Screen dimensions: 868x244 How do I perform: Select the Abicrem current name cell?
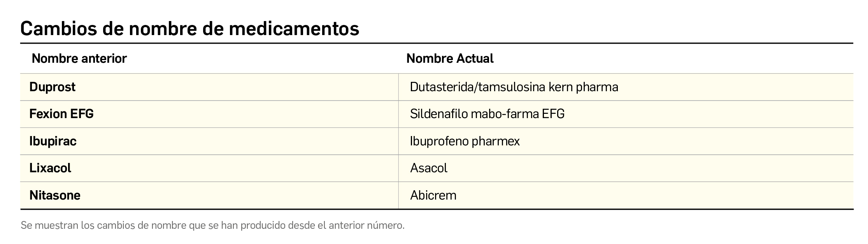[433, 195]
